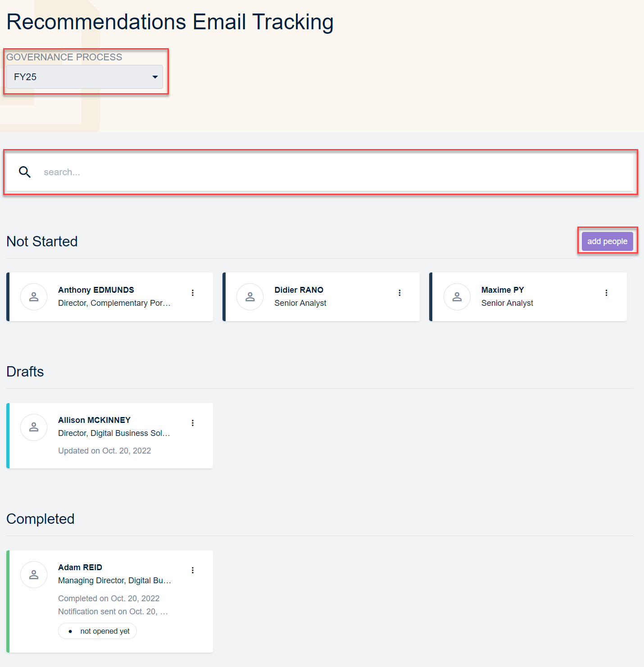Click Allison MCKINNEY avatar icon
Image resolution: width=644 pixels, height=667 pixels.
point(34,427)
